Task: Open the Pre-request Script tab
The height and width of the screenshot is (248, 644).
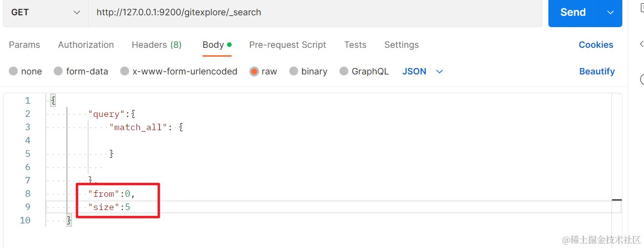Action: click(287, 45)
